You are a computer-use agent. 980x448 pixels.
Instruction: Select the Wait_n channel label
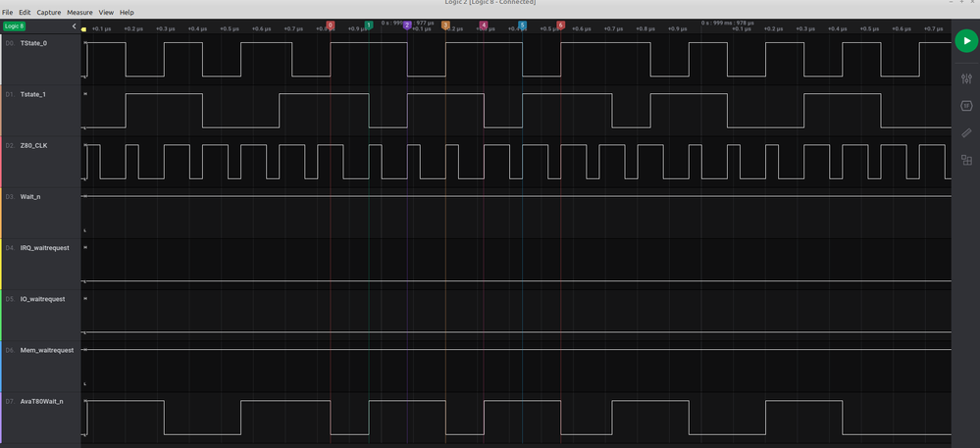click(30, 197)
